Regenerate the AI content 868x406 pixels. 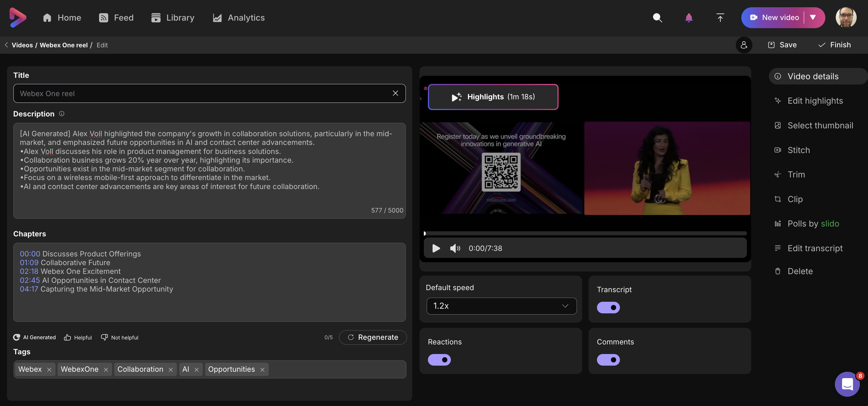(373, 337)
